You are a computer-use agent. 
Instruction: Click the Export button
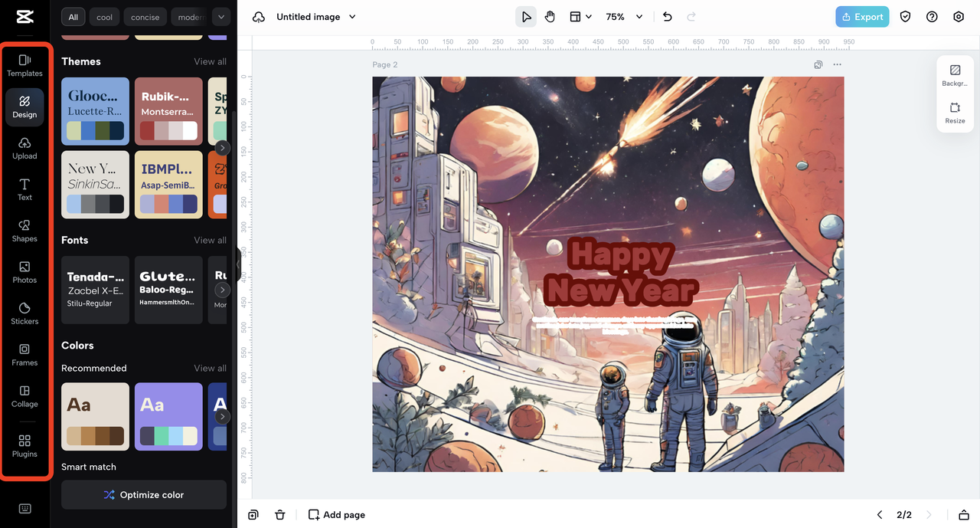click(x=862, y=17)
